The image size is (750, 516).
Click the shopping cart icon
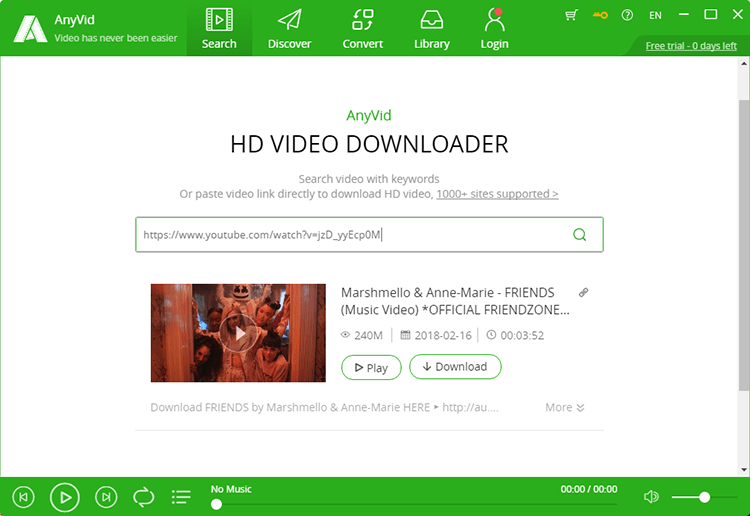click(571, 15)
